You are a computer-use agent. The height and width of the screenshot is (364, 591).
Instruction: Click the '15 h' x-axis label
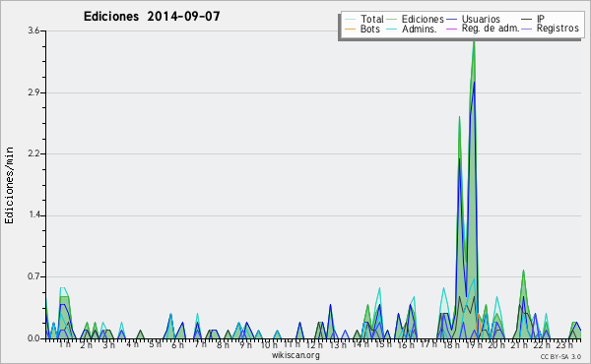pyautogui.click(x=383, y=344)
